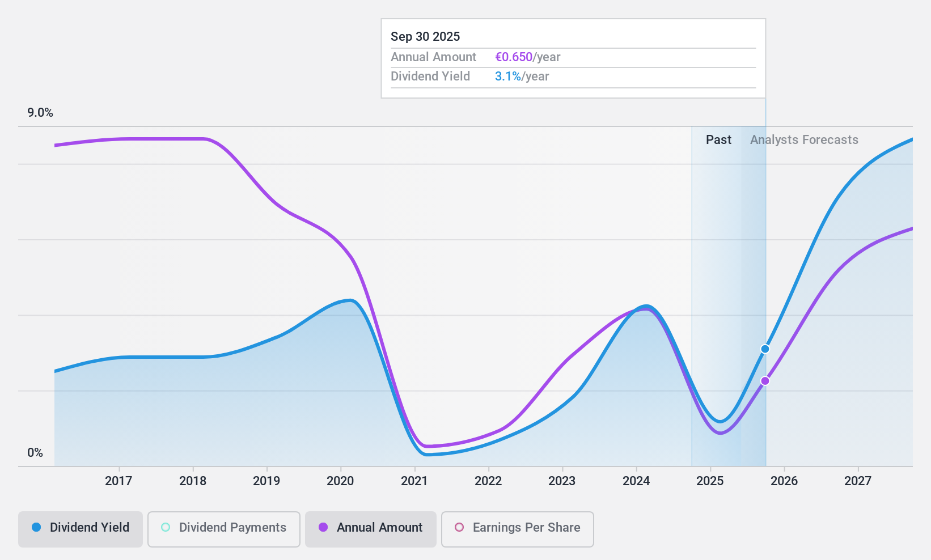This screenshot has height=560, width=931.
Task: Click the Past region label
Action: click(718, 140)
